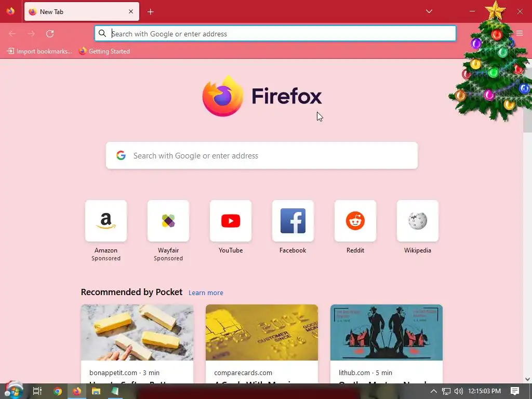Click the Firefox logo on the page
532x399 pixels.
(x=262, y=96)
